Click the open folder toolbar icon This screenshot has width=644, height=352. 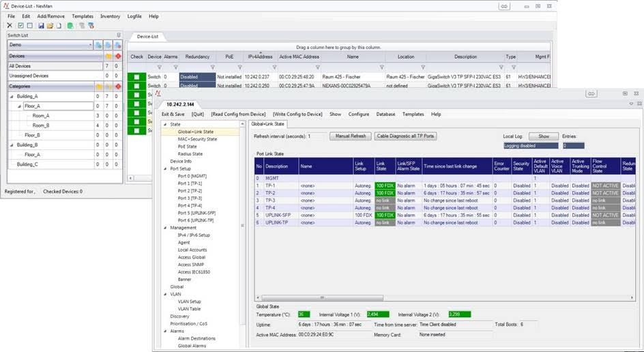(50, 25)
